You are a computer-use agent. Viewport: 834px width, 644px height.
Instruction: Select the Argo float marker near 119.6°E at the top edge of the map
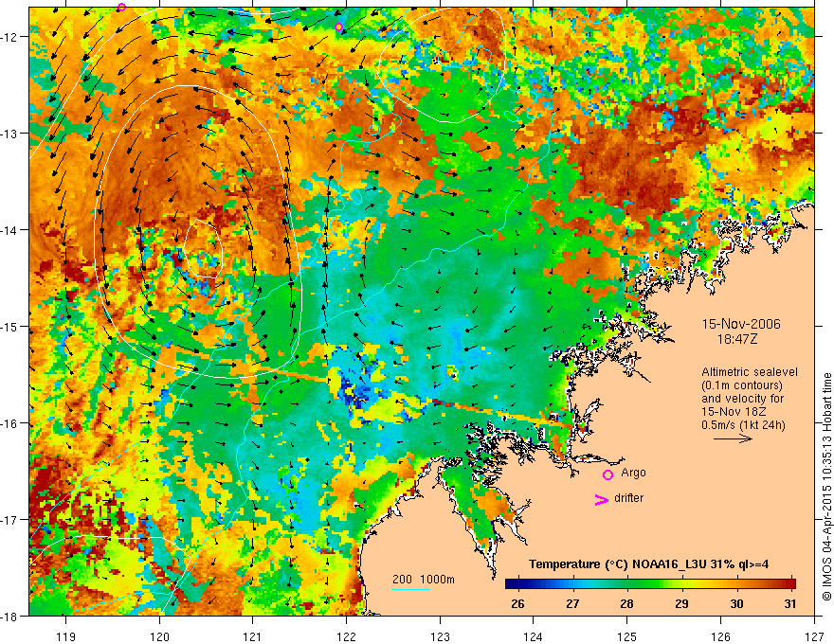pos(121,7)
